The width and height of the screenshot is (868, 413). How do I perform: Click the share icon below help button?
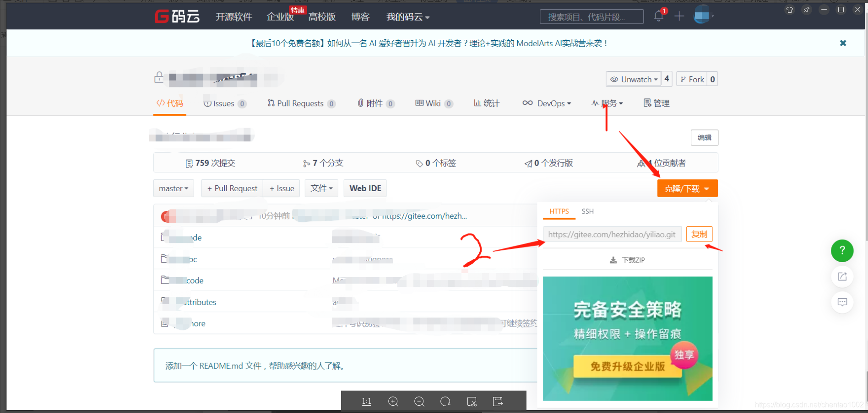(842, 276)
